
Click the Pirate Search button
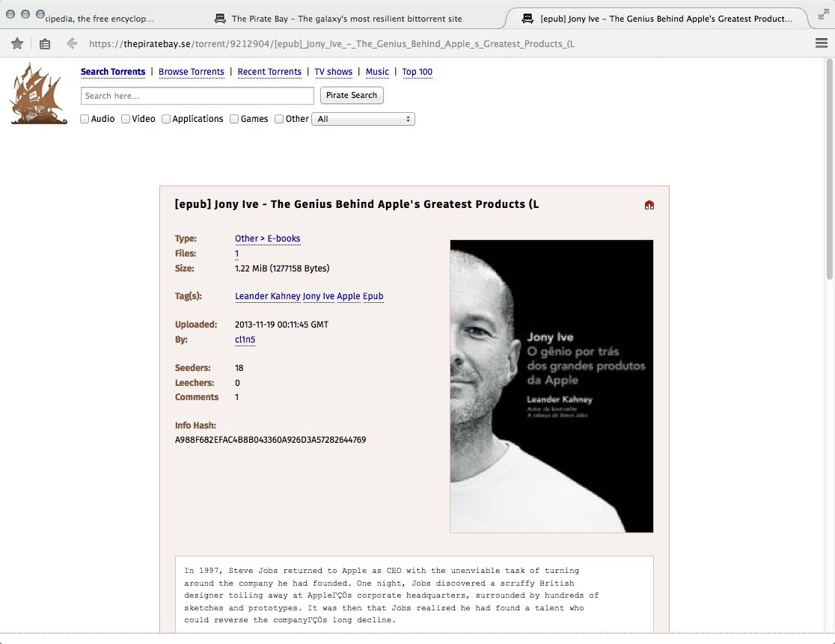[352, 95]
